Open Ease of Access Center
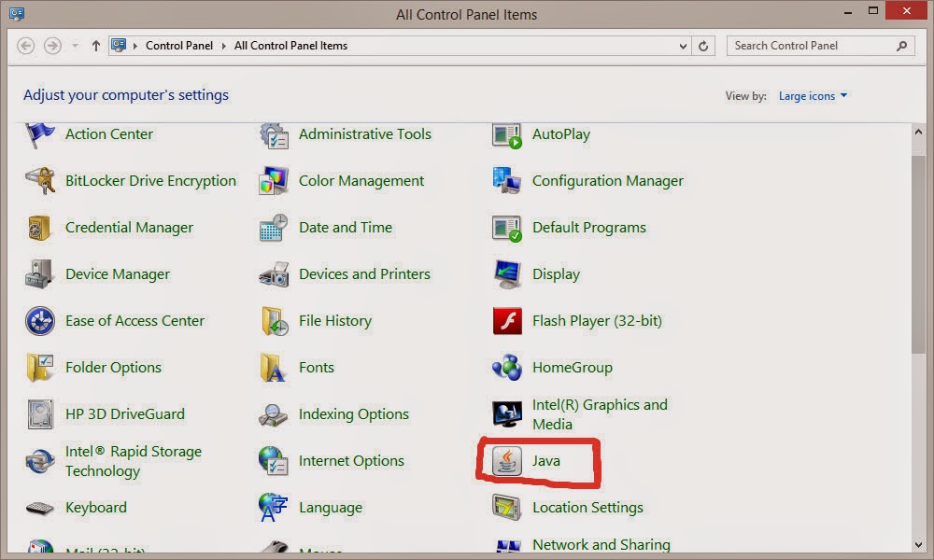 pyautogui.click(x=134, y=320)
